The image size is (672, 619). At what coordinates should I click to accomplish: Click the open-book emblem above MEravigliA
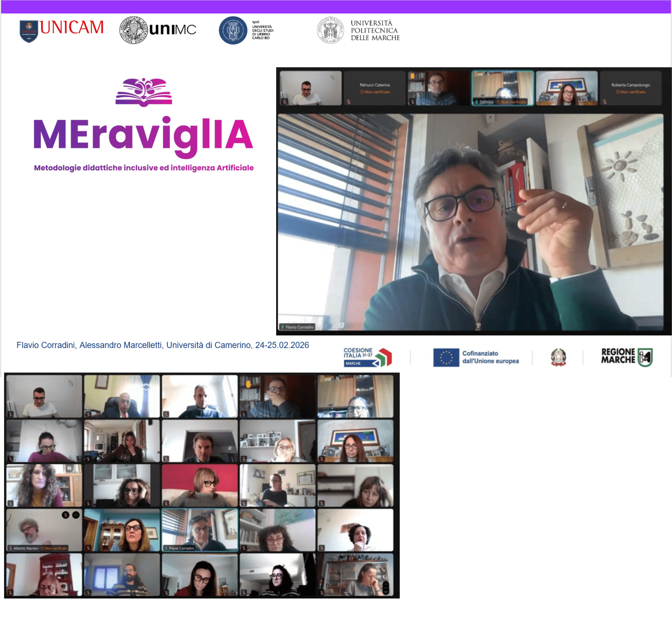pos(144,92)
